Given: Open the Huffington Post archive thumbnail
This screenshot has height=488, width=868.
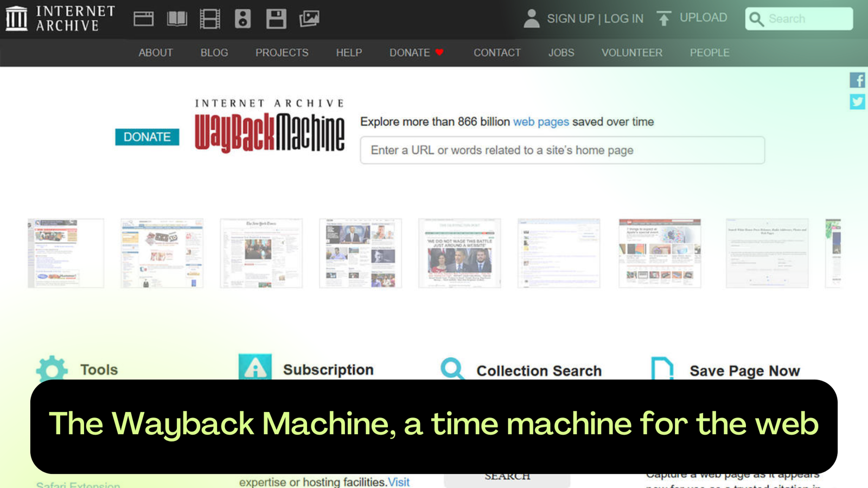Looking at the screenshot, I should [459, 253].
